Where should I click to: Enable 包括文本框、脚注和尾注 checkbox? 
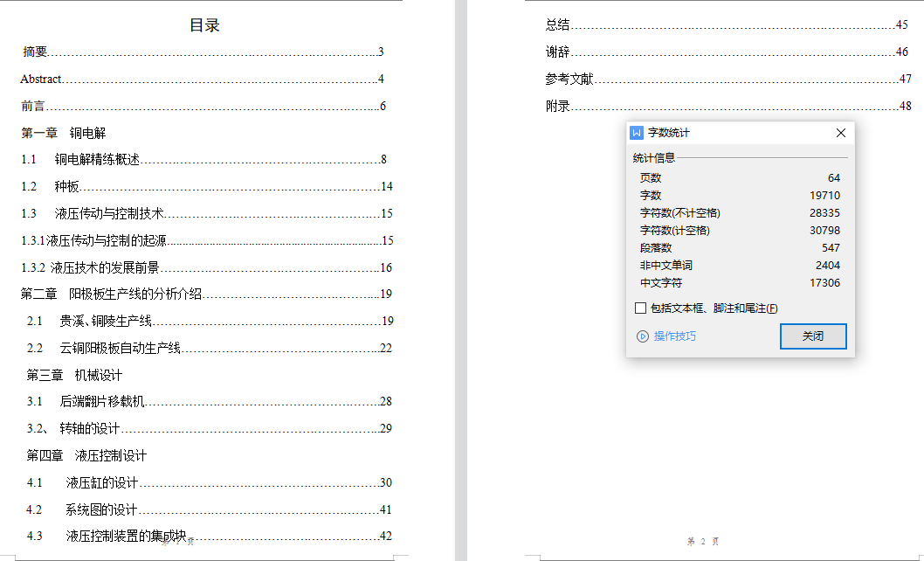coord(641,308)
